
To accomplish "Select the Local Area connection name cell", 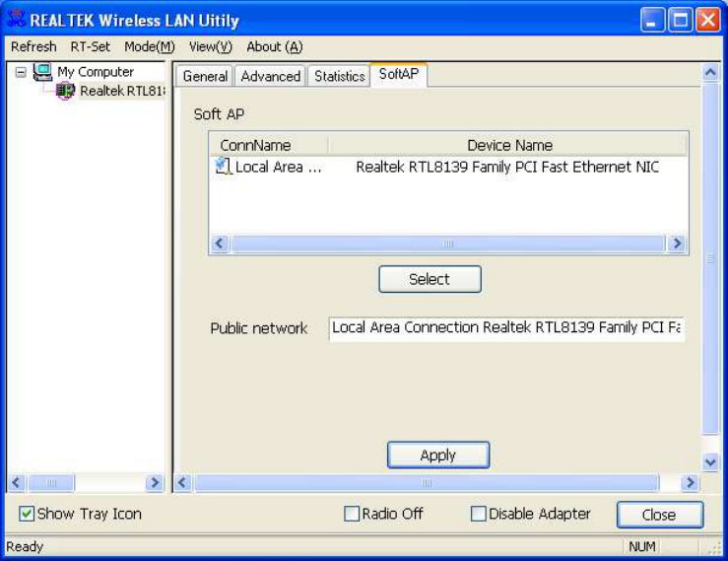I will point(278,167).
